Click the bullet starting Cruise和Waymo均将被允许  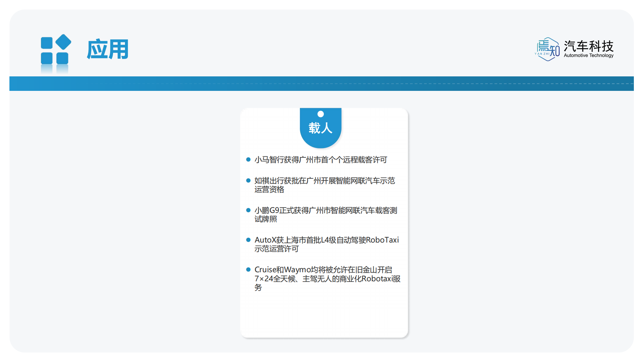tap(327, 279)
